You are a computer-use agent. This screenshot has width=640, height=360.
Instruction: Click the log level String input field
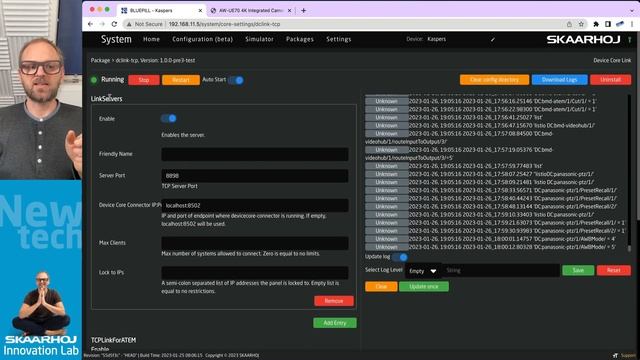point(501,270)
